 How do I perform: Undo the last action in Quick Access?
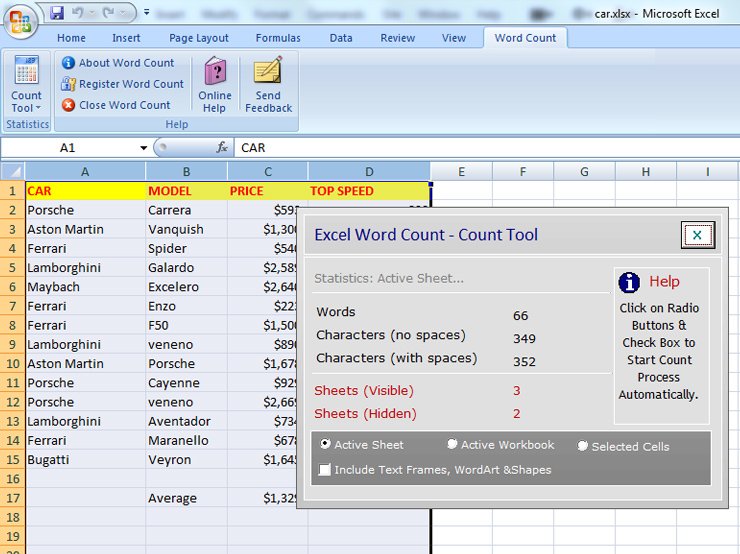pyautogui.click(x=78, y=13)
